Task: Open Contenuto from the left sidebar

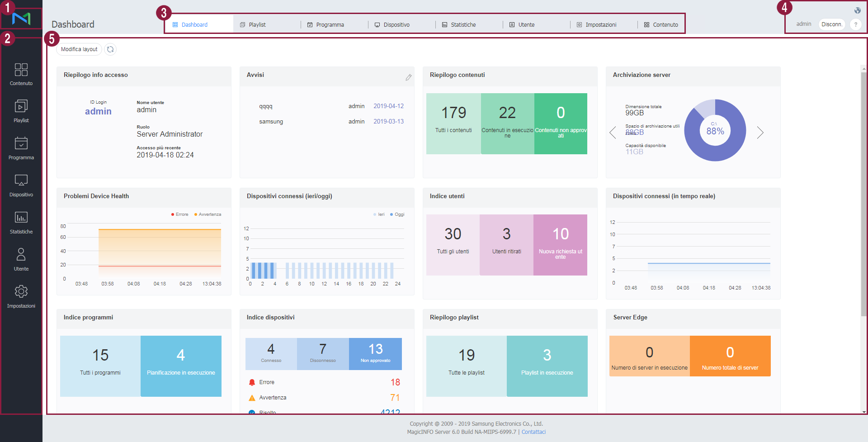Action: 21,74
